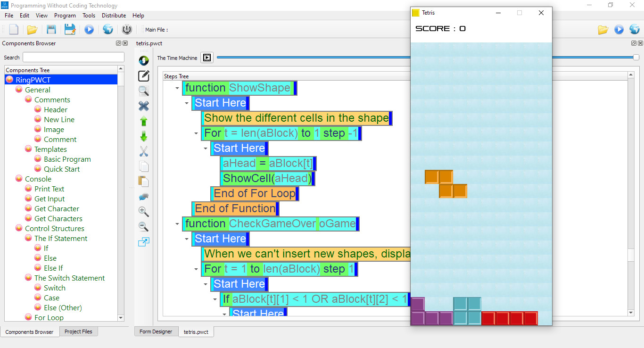
Task: Click the zoom in magnifier icon
Action: pyautogui.click(x=144, y=212)
